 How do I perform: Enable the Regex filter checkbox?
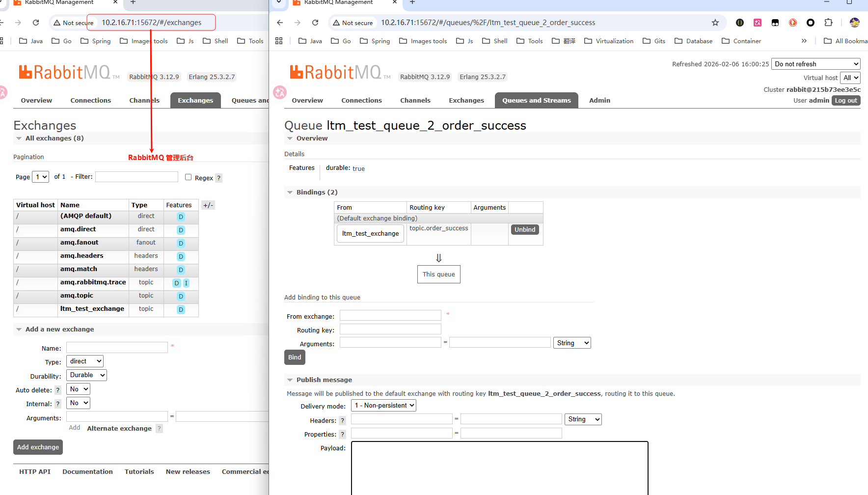coord(188,177)
